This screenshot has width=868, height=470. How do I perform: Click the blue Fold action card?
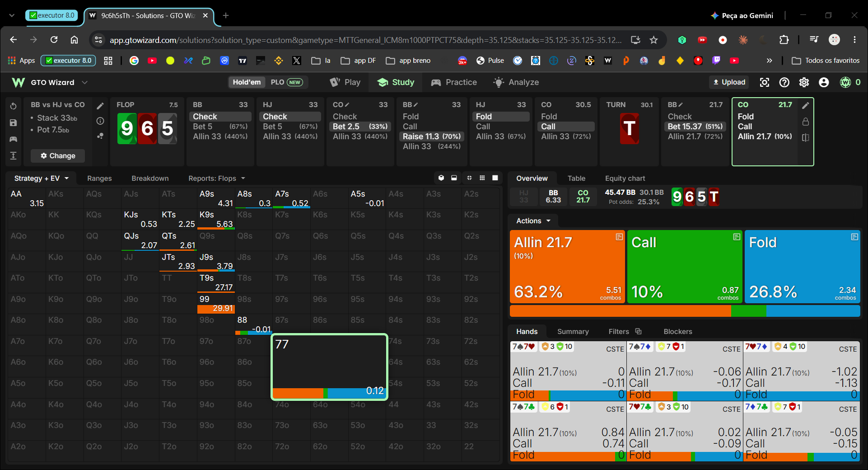click(803, 267)
